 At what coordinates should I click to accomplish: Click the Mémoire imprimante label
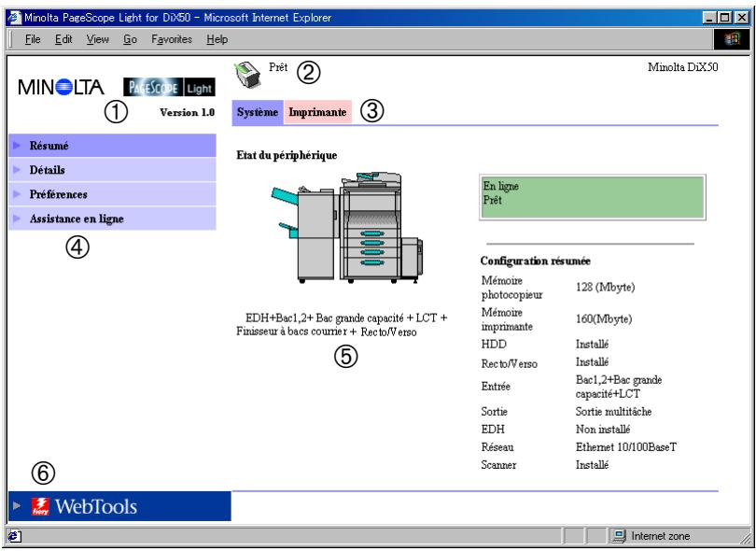click(507, 319)
